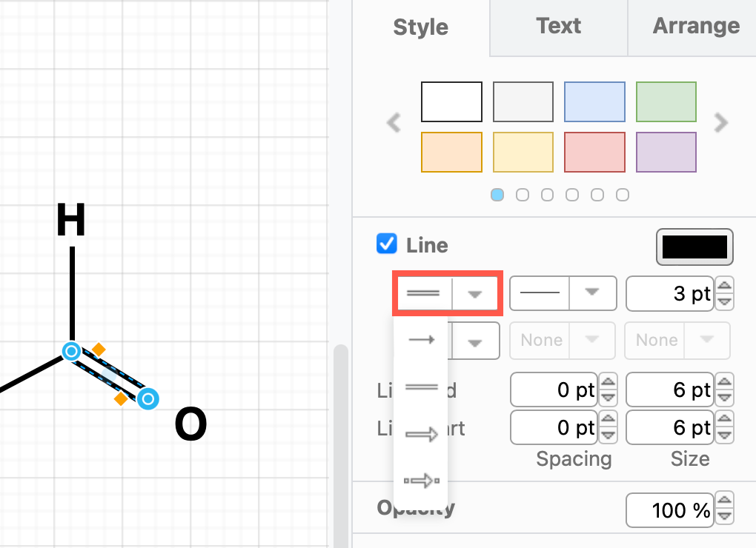The image size is (756, 548).
Task: Select the dashed block arrow style
Action: 421,481
